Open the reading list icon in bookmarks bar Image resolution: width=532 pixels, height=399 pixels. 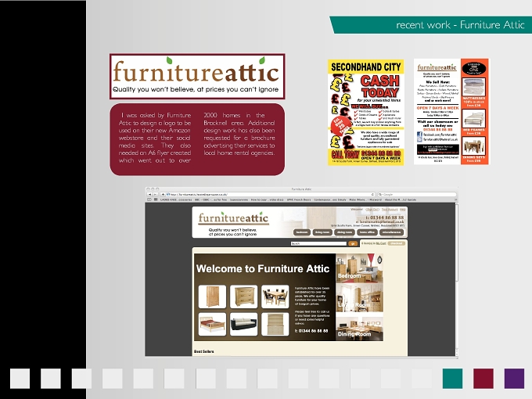(x=149, y=199)
